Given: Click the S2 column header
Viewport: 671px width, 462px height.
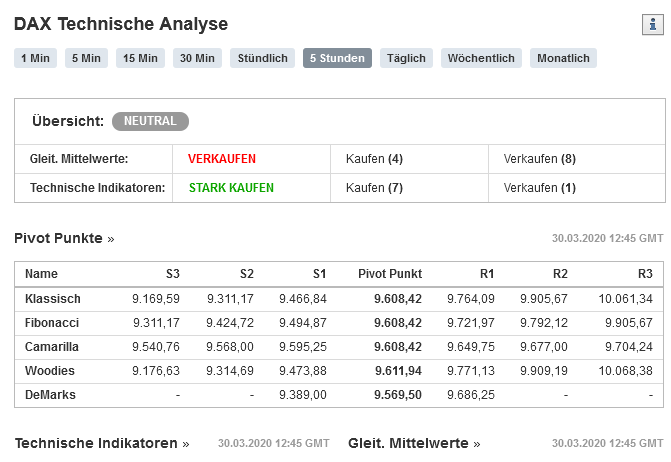Looking at the screenshot, I should click(247, 274).
